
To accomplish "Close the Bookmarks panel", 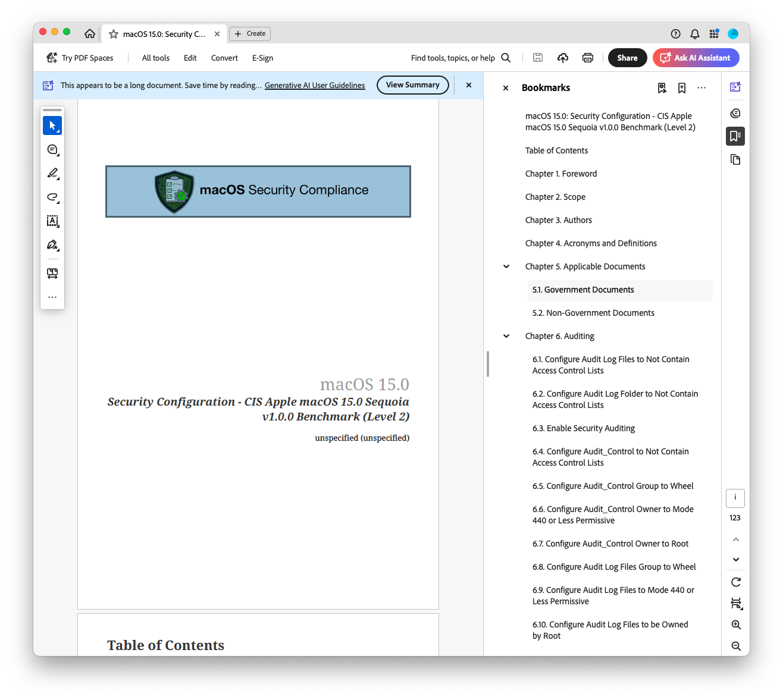I will pyautogui.click(x=506, y=88).
